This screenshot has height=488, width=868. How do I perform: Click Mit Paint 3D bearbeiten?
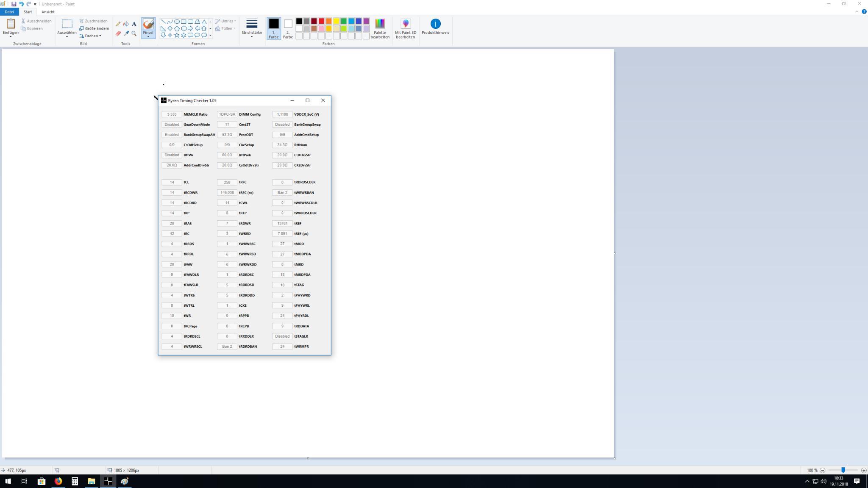pyautogui.click(x=405, y=28)
